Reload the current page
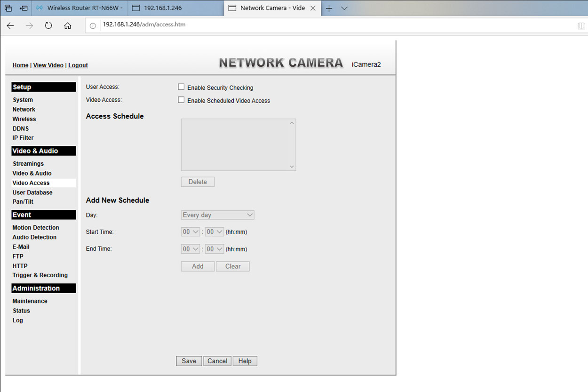The width and height of the screenshot is (588, 392). [48, 26]
